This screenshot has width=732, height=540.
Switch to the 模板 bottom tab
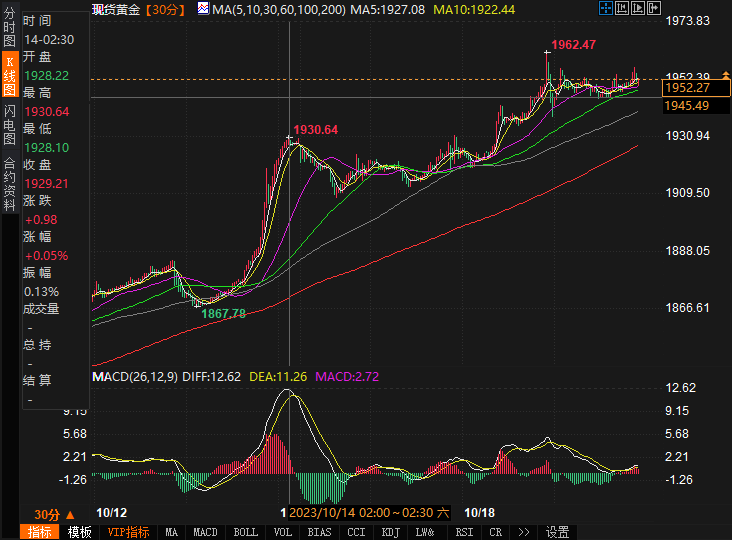tap(79, 532)
